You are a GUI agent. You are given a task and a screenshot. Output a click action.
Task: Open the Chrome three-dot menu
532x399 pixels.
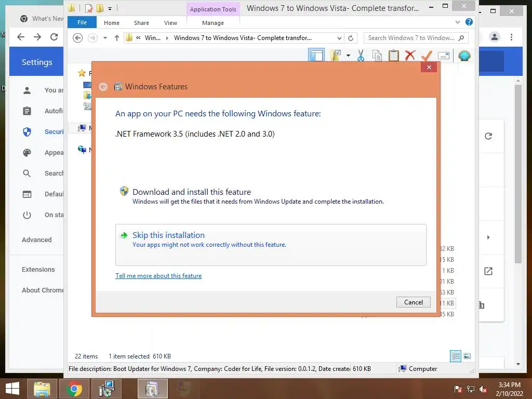(x=511, y=37)
